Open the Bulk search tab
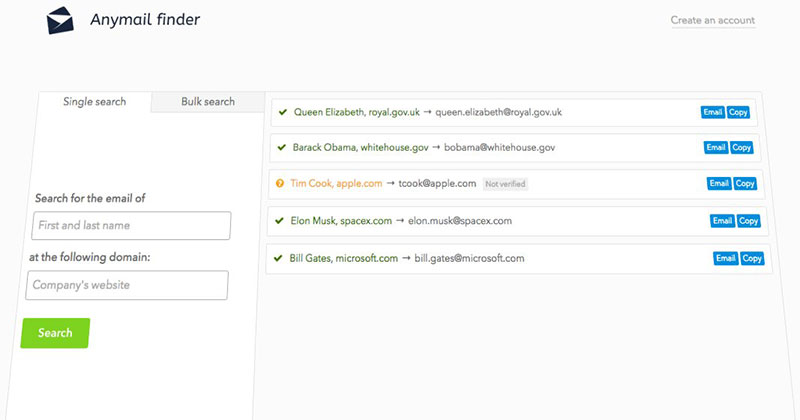 tap(208, 102)
